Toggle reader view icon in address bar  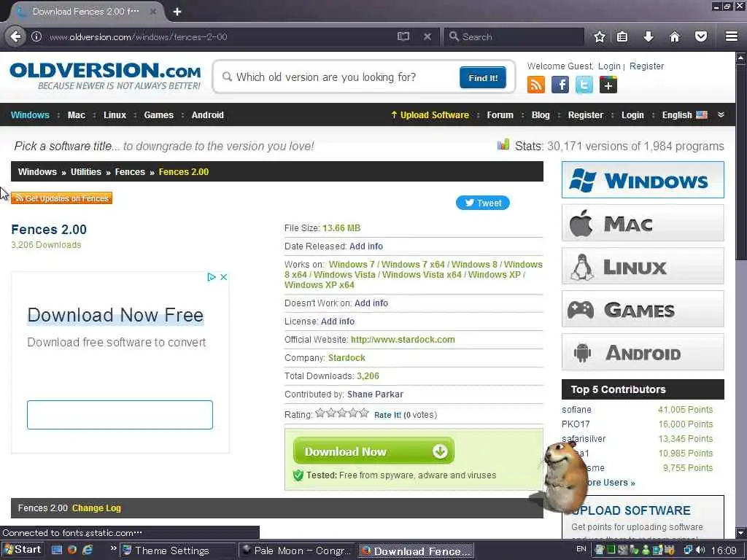tap(403, 36)
